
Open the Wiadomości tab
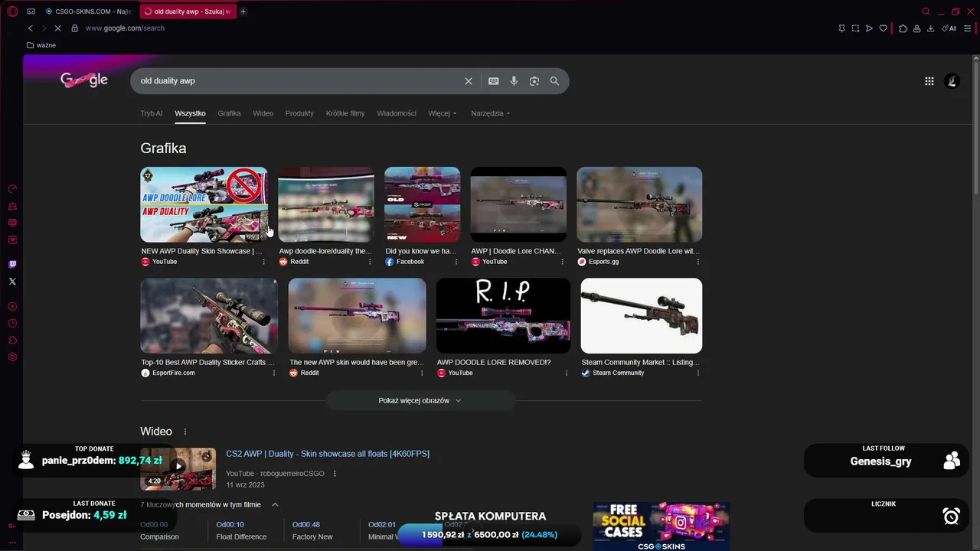397,113
